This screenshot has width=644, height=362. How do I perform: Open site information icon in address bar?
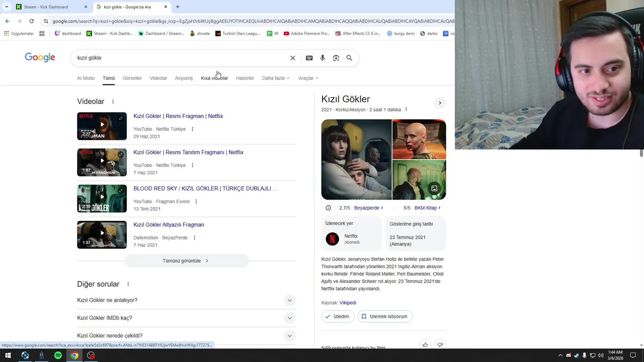pos(46,21)
